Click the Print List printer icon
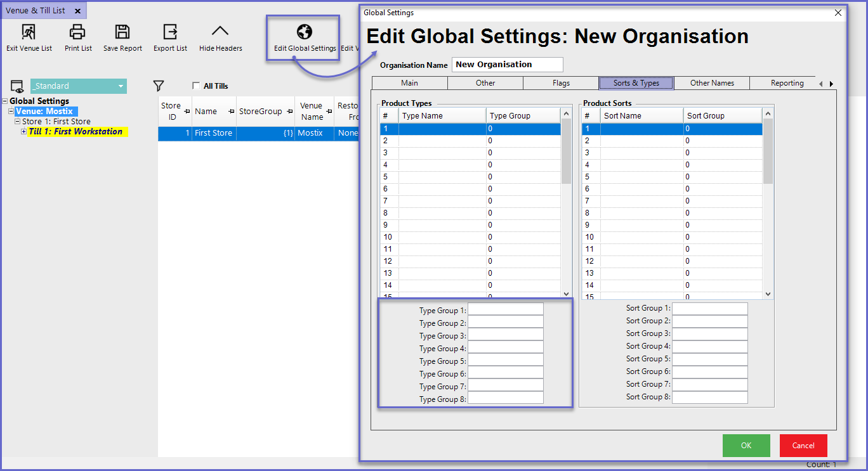This screenshot has height=471, width=868. pos(77,32)
